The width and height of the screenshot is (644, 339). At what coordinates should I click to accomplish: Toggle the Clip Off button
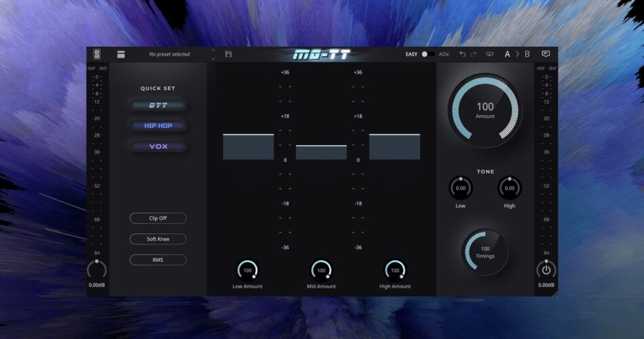point(158,218)
